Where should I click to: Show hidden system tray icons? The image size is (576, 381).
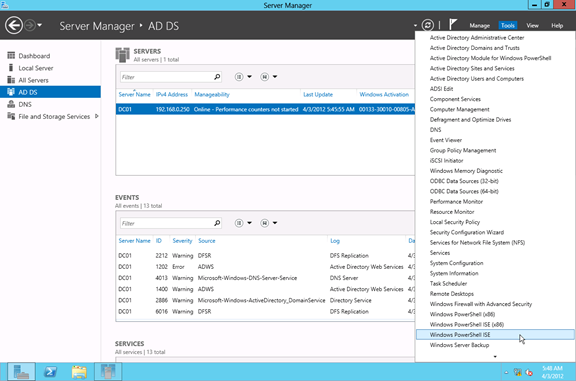pos(506,372)
